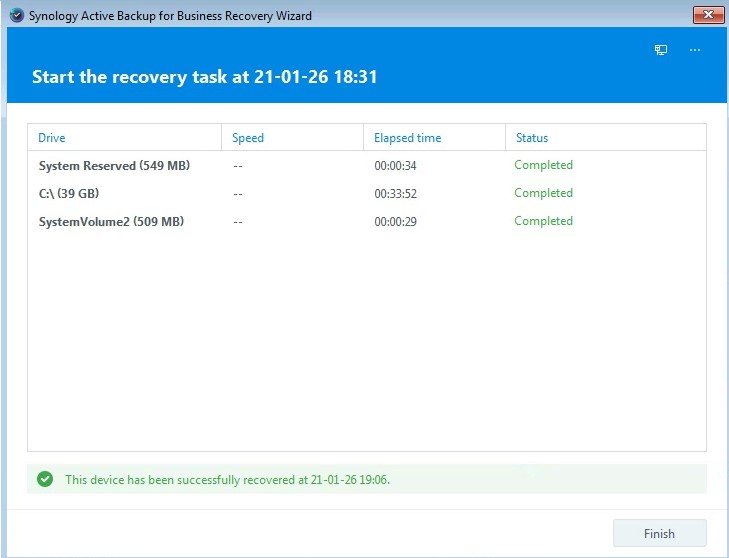Click Completed status for C:\ drive

(543, 193)
